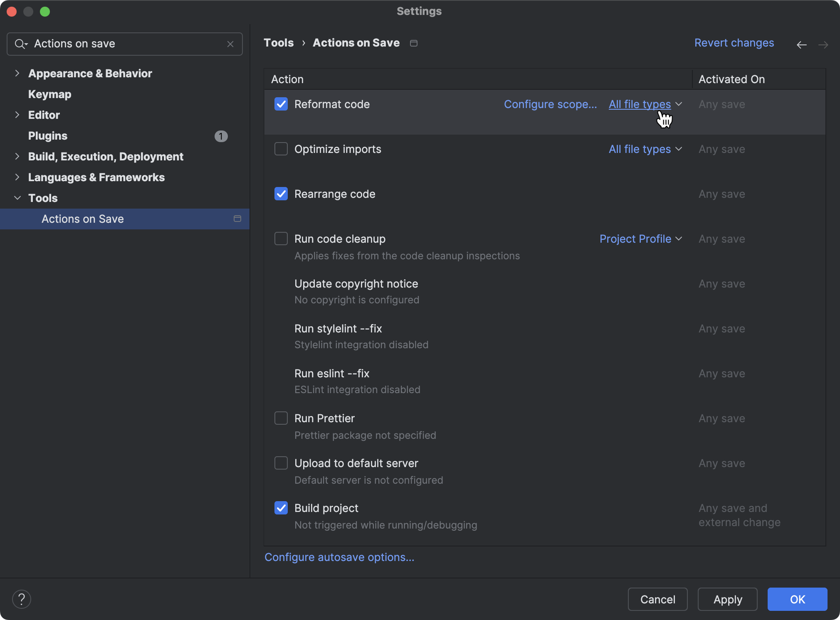
Task: Click the editor icon in the highlighted sidebar row
Action: pos(237,219)
